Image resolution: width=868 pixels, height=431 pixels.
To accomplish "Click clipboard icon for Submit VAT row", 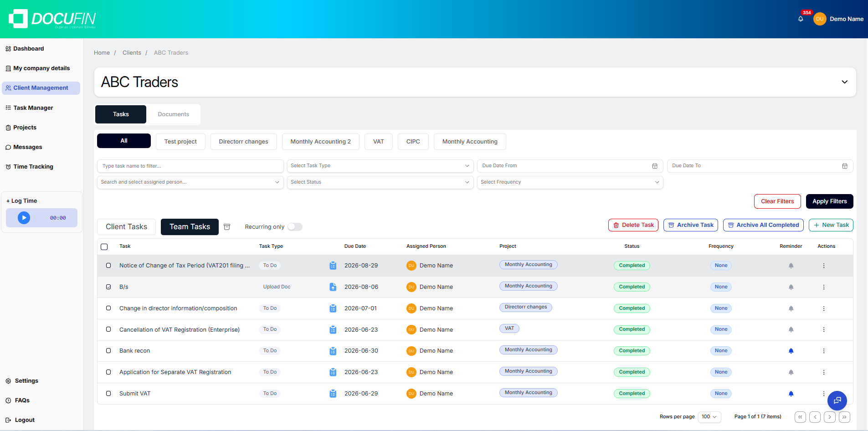I will pos(333,394).
